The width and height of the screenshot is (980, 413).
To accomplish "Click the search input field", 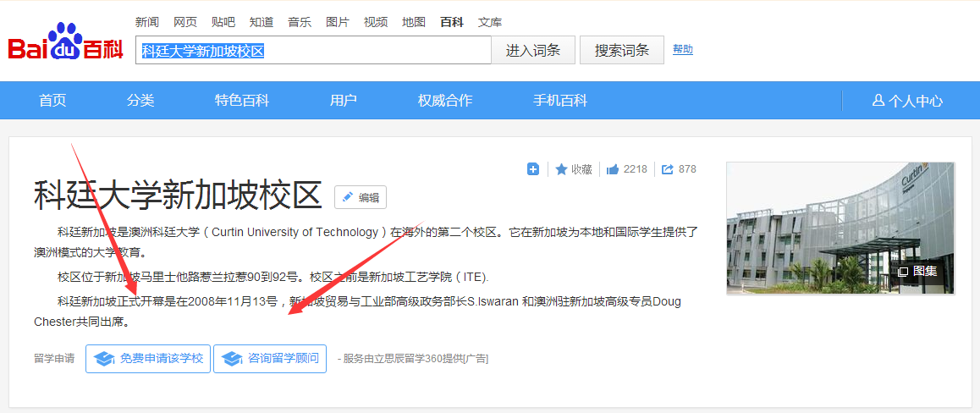I will coord(313,50).
